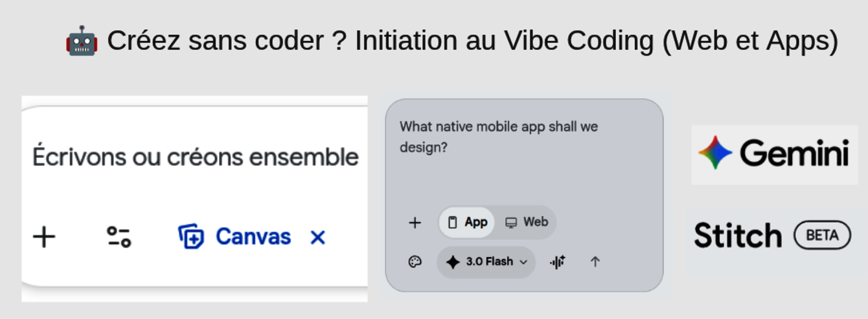Send the prompt with the up arrow
Viewport: 868px width, 319px height.
(x=595, y=262)
